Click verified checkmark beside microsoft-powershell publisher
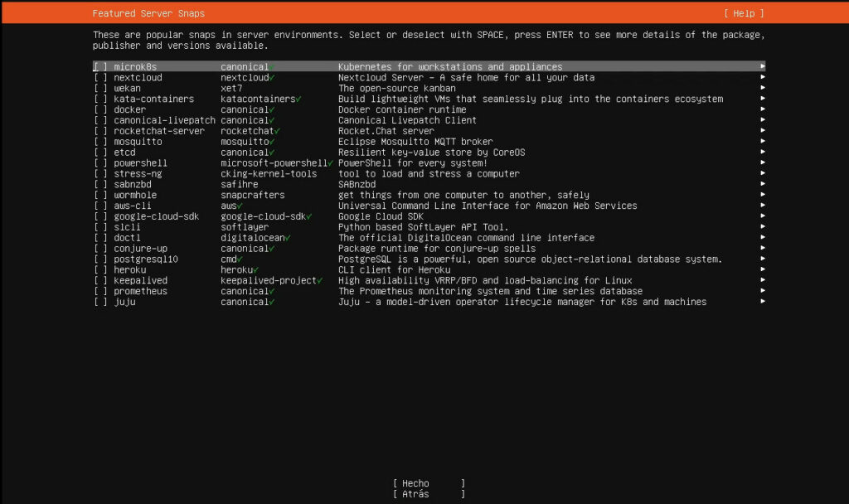This screenshot has width=849, height=504. [330, 164]
